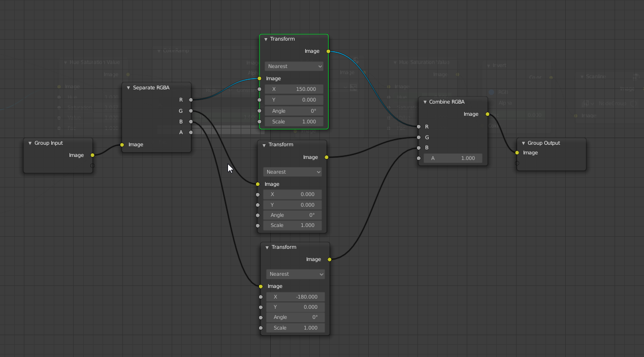Collapse the Group Input node
The width and height of the screenshot is (644, 357).
pyautogui.click(x=30, y=143)
